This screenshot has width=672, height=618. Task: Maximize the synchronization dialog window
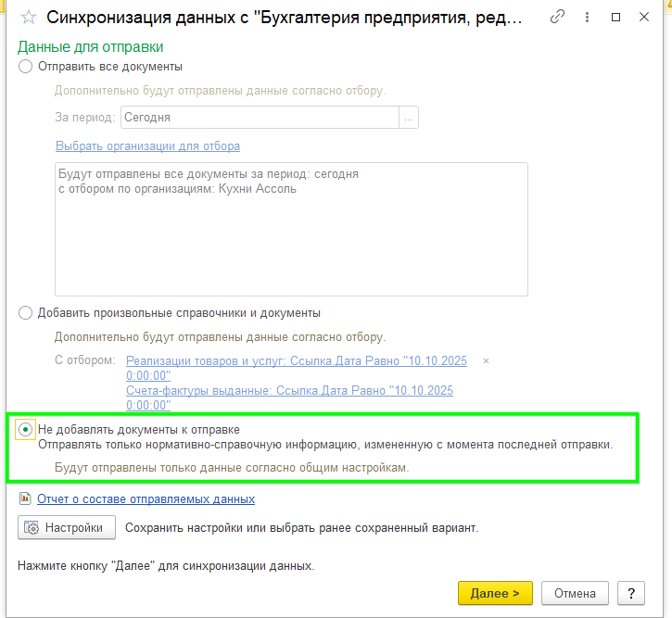pyautogui.click(x=615, y=17)
